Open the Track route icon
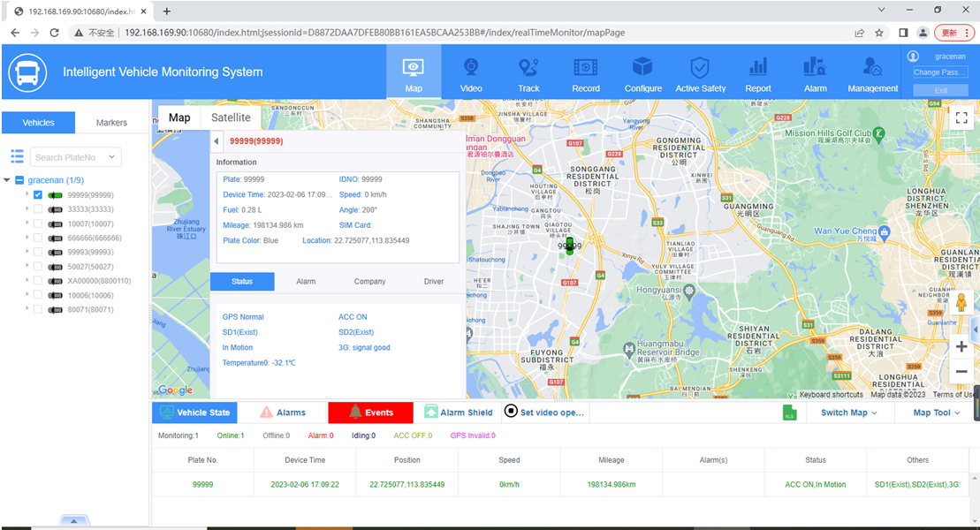Image resolution: width=980 pixels, height=530 pixels. coord(528,67)
